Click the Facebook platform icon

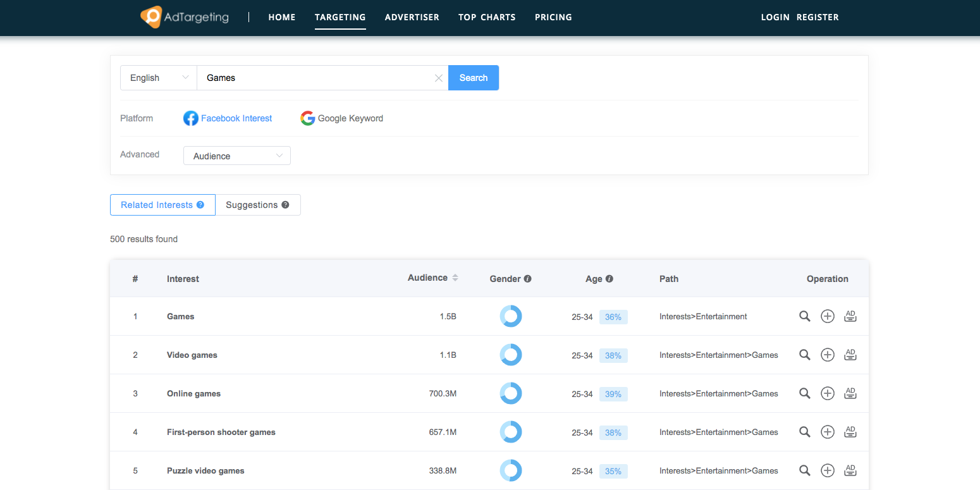click(x=191, y=118)
